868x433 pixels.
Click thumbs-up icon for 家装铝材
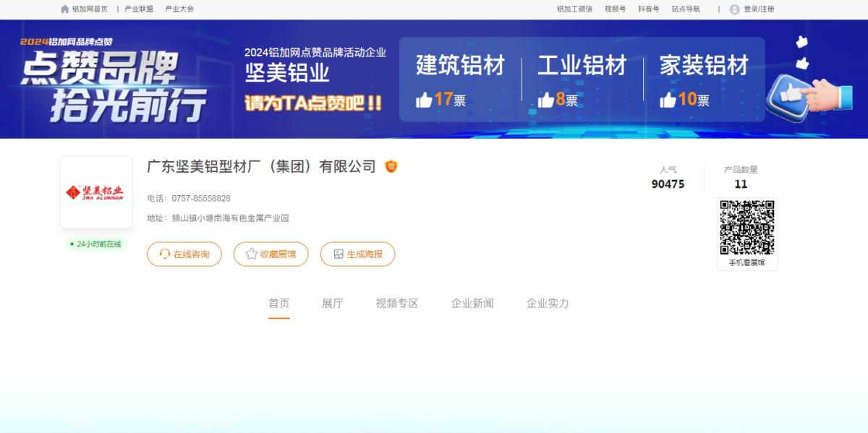click(668, 100)
